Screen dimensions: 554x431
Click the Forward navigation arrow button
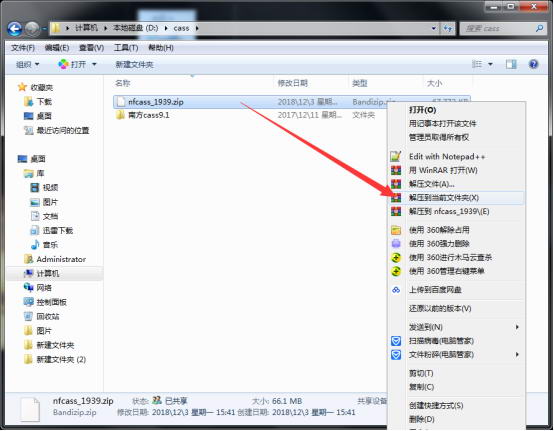tap(32, 29)
